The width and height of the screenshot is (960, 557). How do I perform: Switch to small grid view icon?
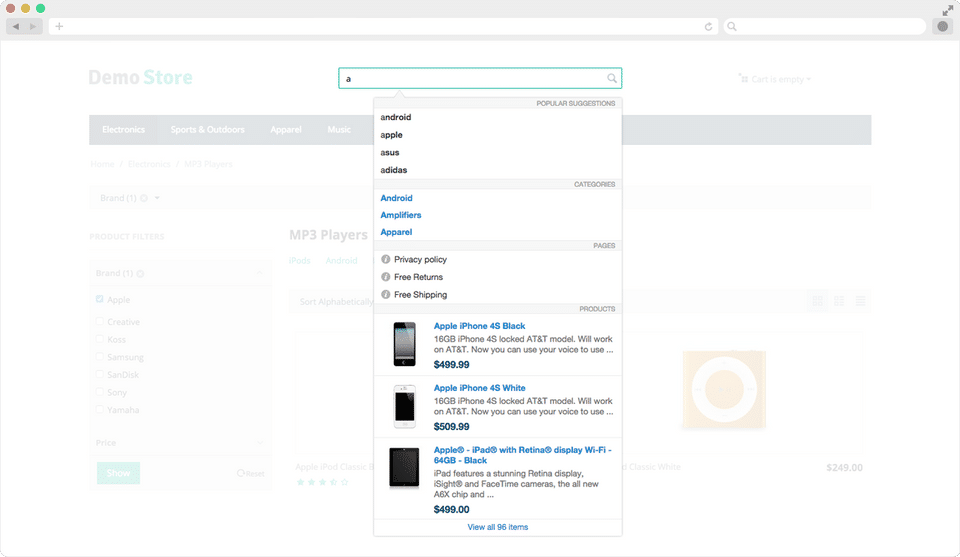(x=839, y=301)
